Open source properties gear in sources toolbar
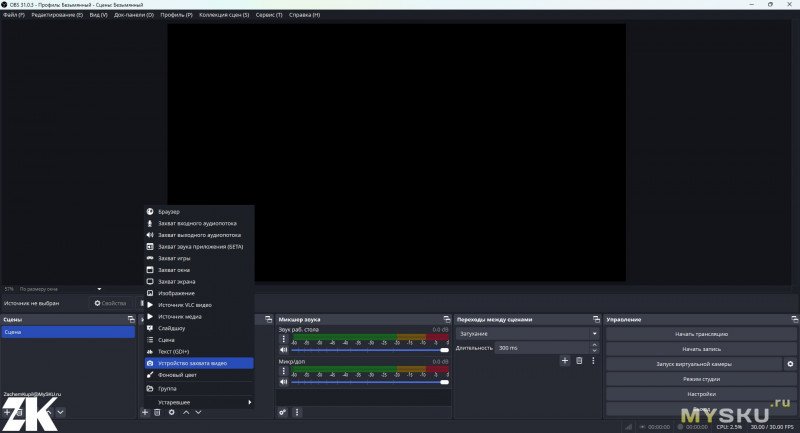800x433 pixels. point(171,412)
